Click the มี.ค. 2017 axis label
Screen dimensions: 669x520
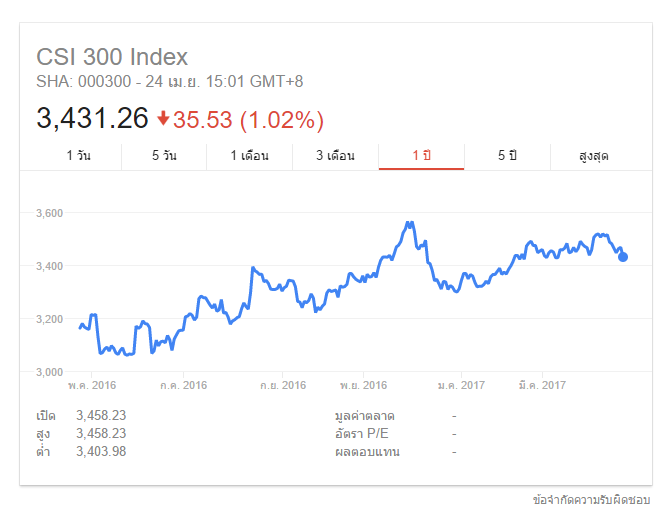[x=540, y=385]
